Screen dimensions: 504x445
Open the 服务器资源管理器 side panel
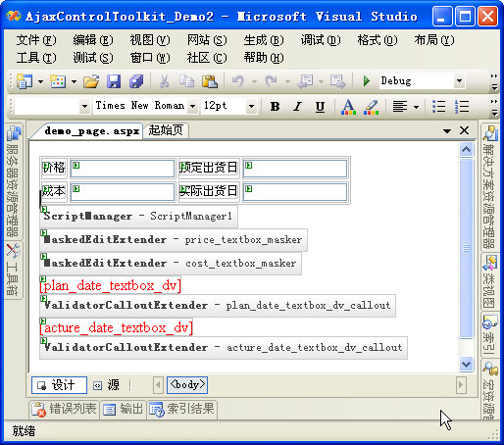pos(14,181)
